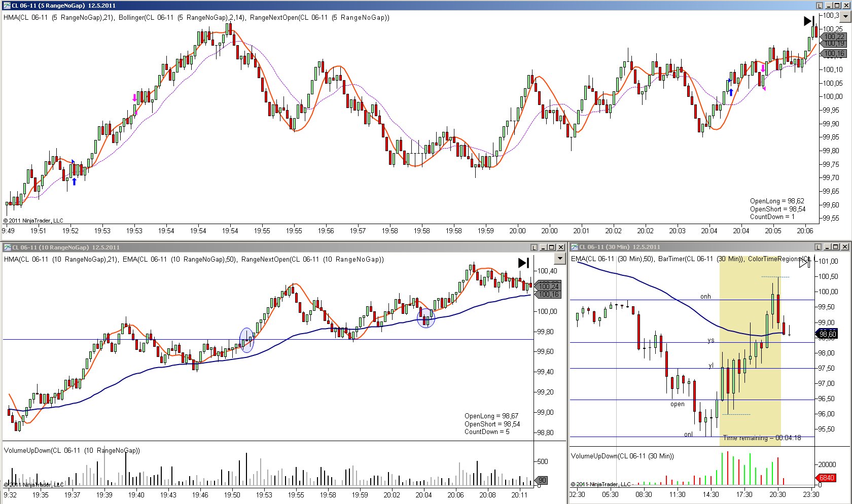The image size is (852, 504).
Task: Click the chart icon of the 10 RangeNoGap window
Action: pos(7,247)
